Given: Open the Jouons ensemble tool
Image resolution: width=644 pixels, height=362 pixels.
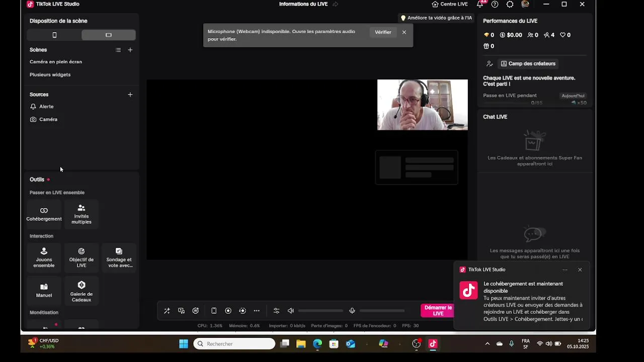Looking at the screenshot, I should coord(44,258).
